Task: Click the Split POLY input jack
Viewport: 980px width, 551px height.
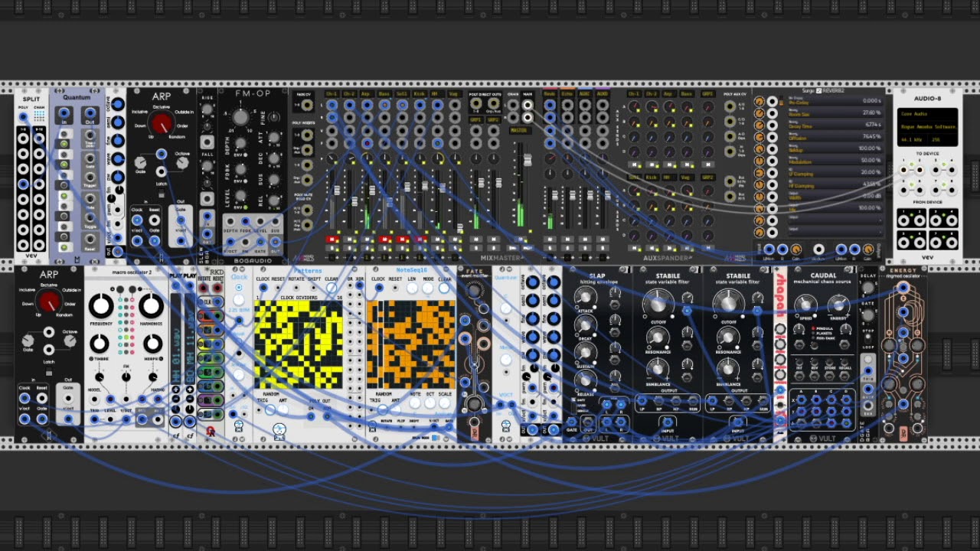Action: [x=23, y=116]
